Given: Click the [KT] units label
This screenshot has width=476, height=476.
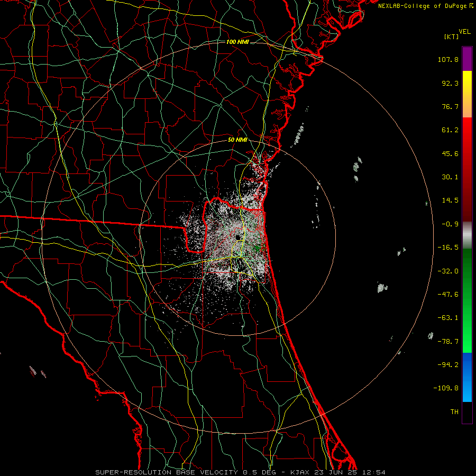Looking at the screenshot, I should click(451, 36).
